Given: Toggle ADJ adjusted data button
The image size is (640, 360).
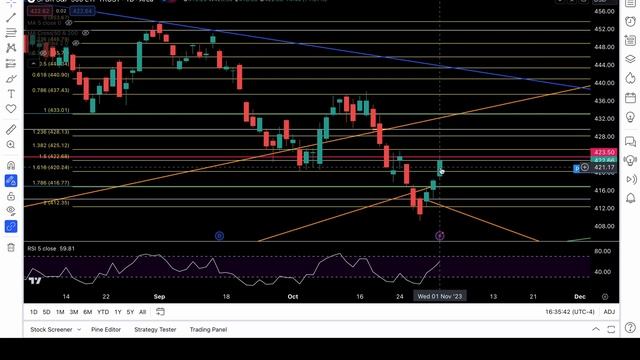Looking at the screenshot, I should coord(609,312).
